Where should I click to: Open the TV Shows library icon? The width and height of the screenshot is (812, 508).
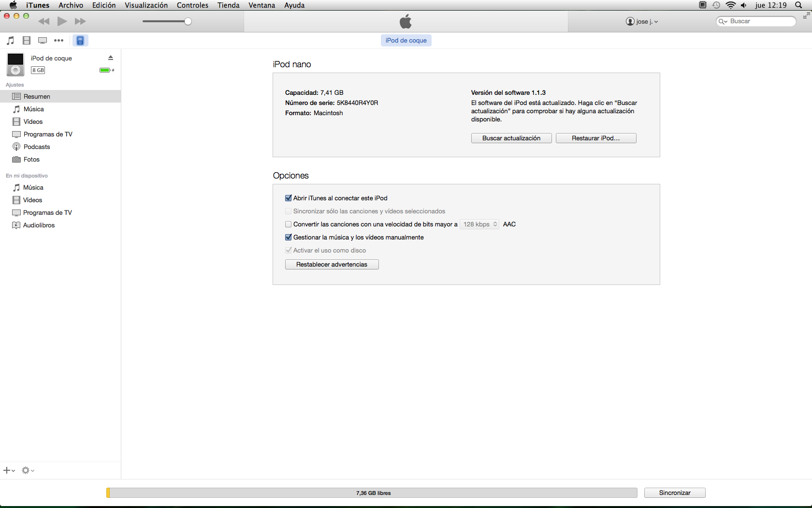pos(43,41)
